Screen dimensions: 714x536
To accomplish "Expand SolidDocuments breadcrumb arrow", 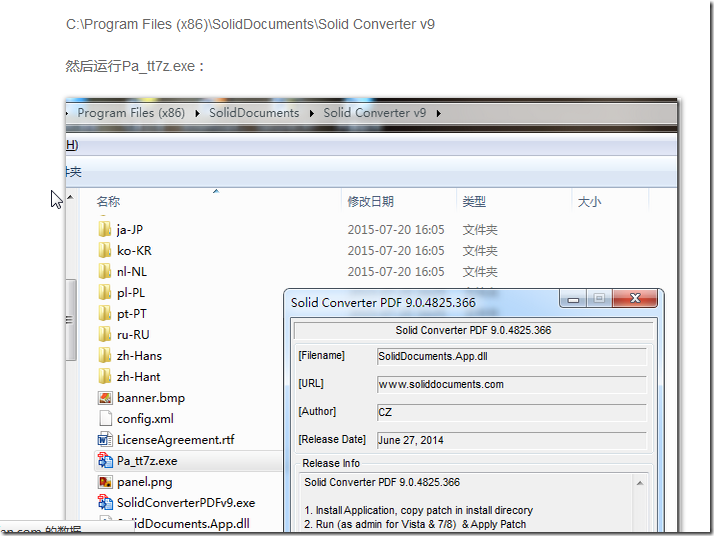I will (x=311, y=113).
